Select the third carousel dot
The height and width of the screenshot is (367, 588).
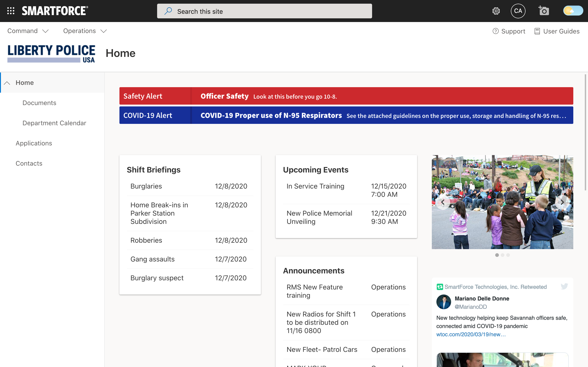508,255
